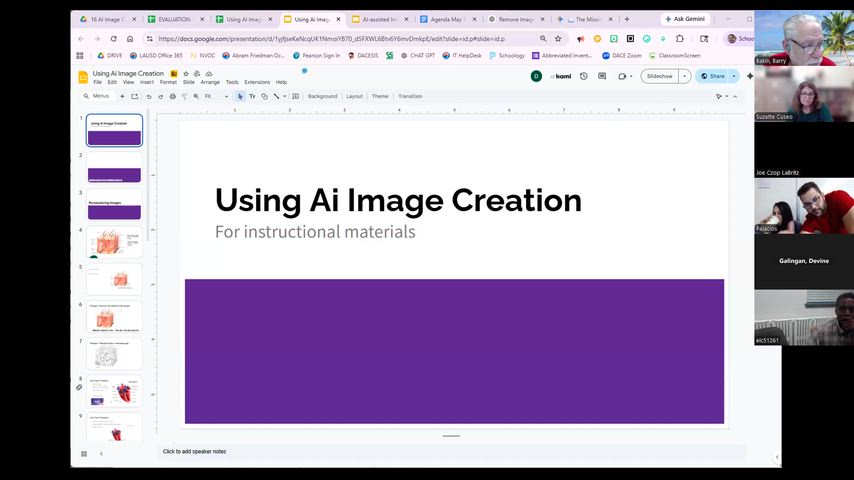Print the presentation

[x=173, y=96]
